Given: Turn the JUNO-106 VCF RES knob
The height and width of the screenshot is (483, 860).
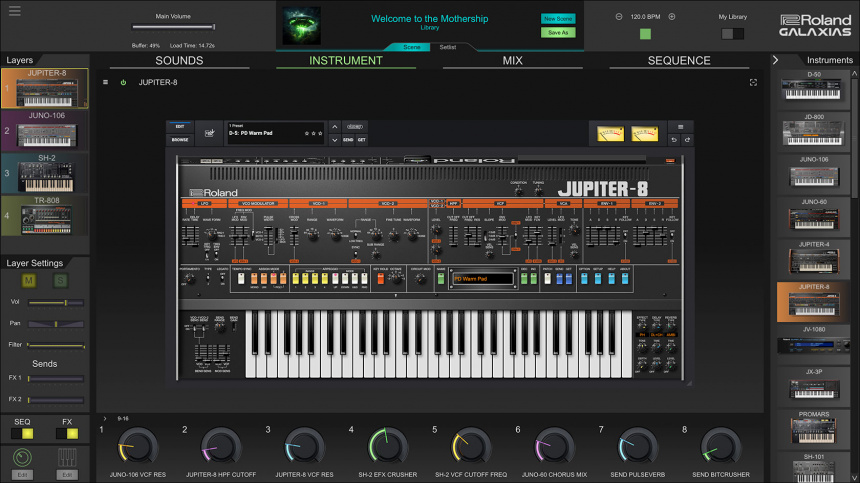Looking at the screenshot, I should [138, 446].
